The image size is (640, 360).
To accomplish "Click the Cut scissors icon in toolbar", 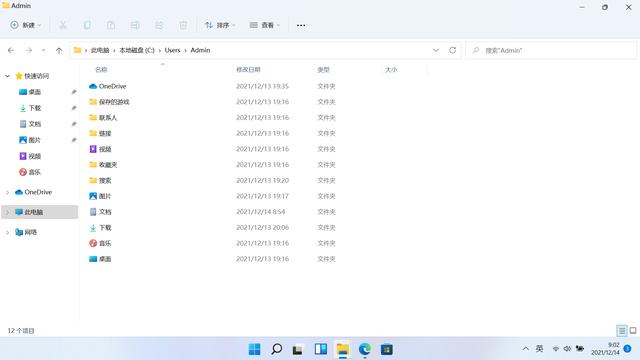I will [63, 25].
